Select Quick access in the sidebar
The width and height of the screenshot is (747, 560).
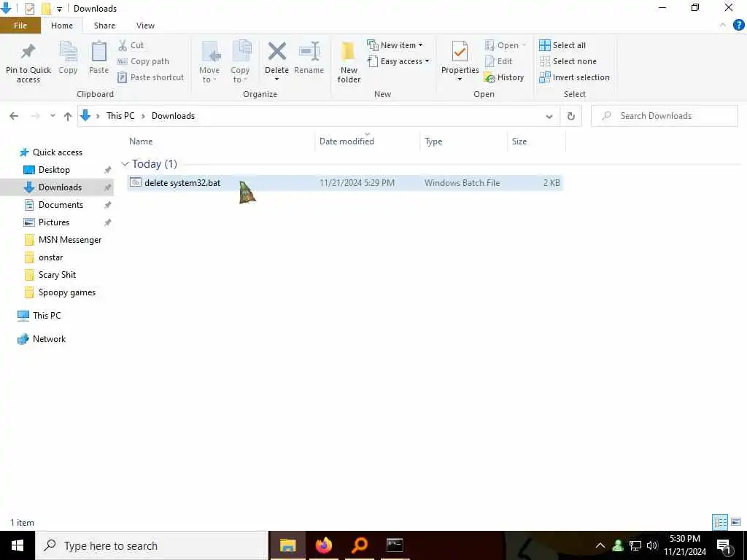(x=57, y=152)
